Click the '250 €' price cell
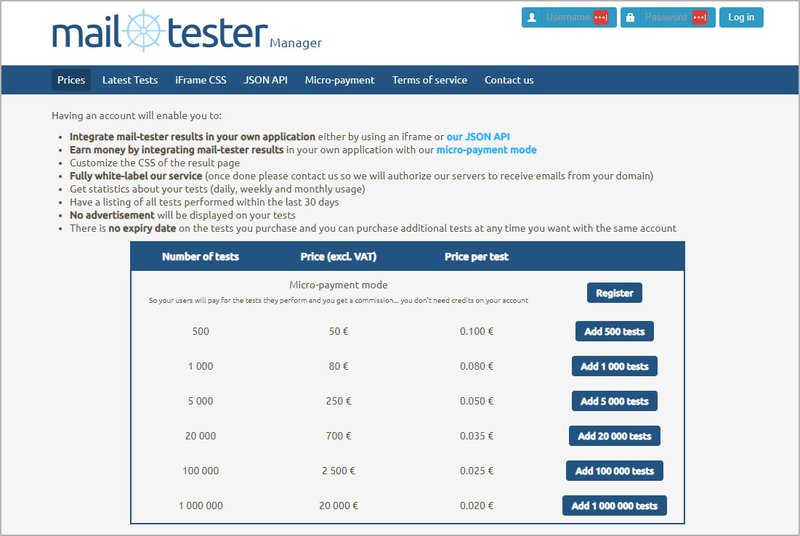Viewport: 800px width, 536px height. click(x=338, y=401)
